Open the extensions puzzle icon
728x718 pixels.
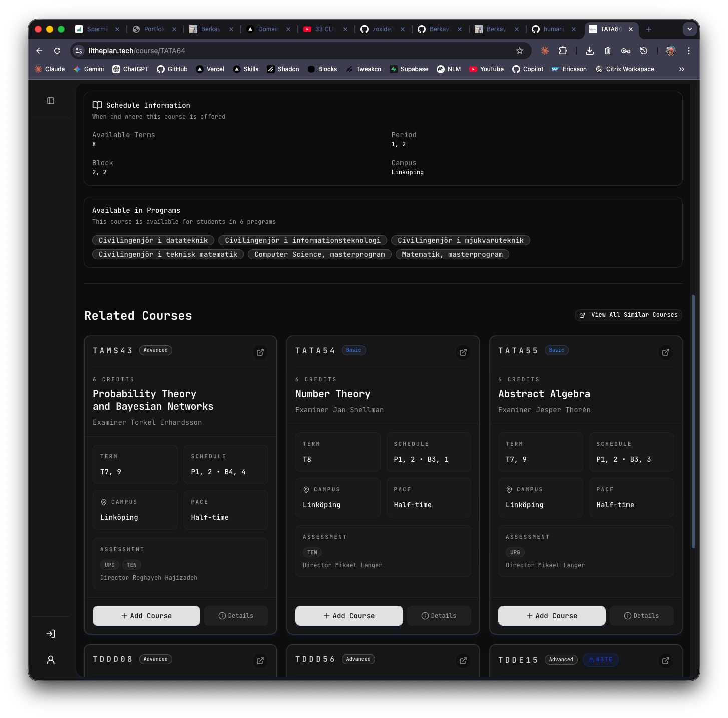pyautogui.click(x=563, y=51)
